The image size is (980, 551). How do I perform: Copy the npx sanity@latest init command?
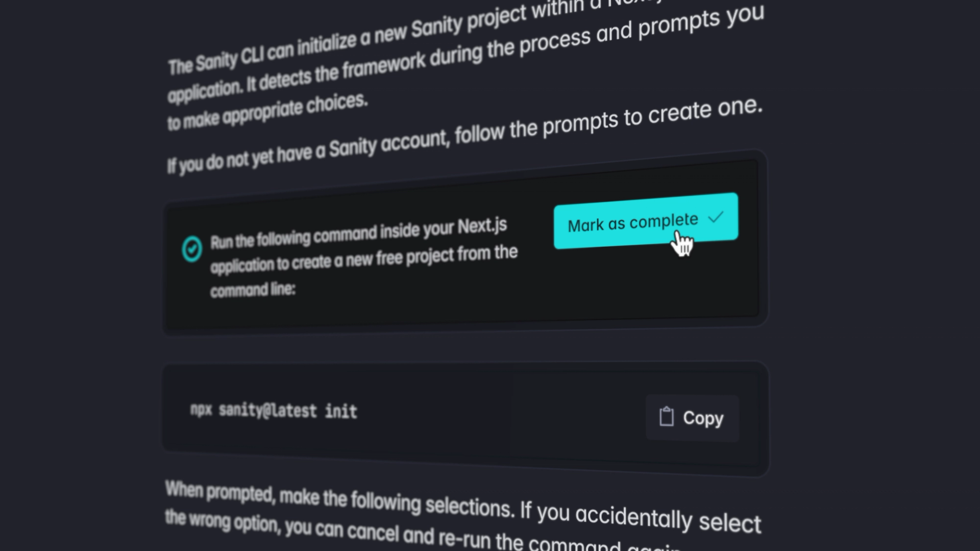(692, 417)
